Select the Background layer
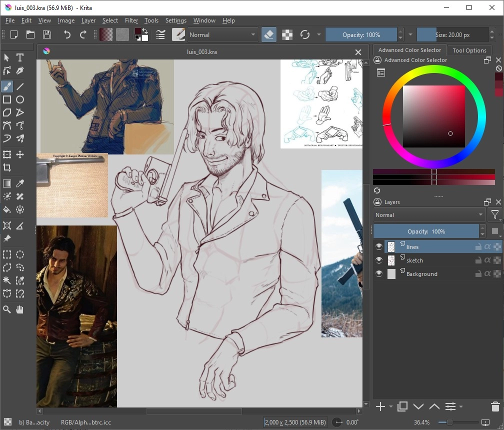Screen dimensions: 504x430 coord(421,274)
